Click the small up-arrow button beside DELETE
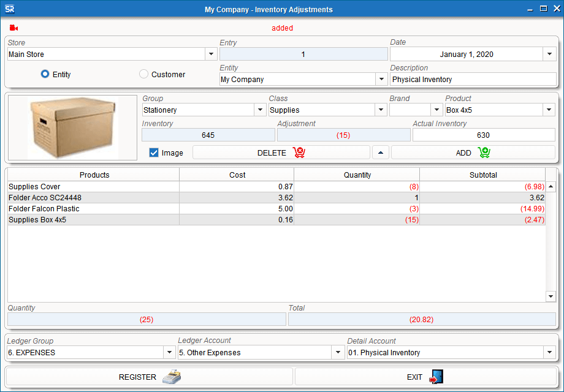This screenshot has width=564, height=392. (x=381, y=153)
